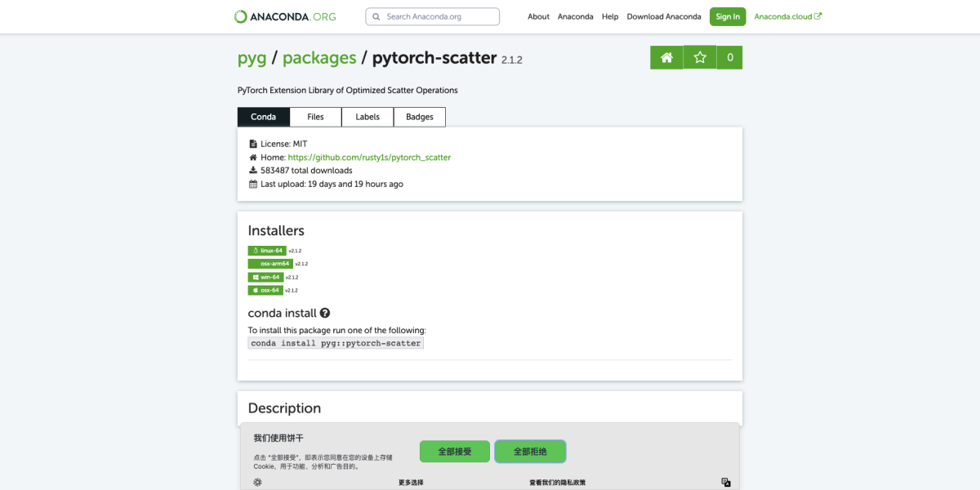Click the cookie settings gear icon
Screen dimensions: 980x490
click(x=257, y=482)
